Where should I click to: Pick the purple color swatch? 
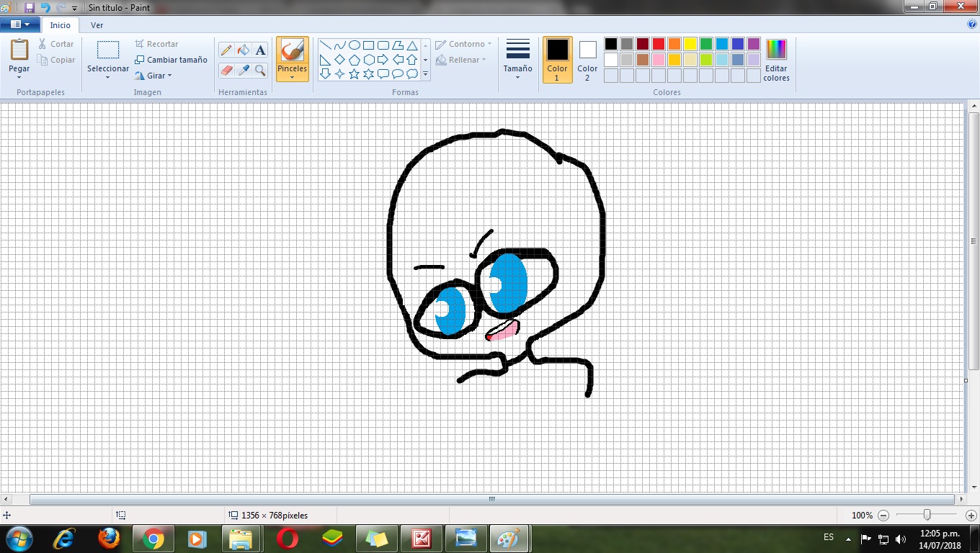pyautogui.click(x=754, y=44)
